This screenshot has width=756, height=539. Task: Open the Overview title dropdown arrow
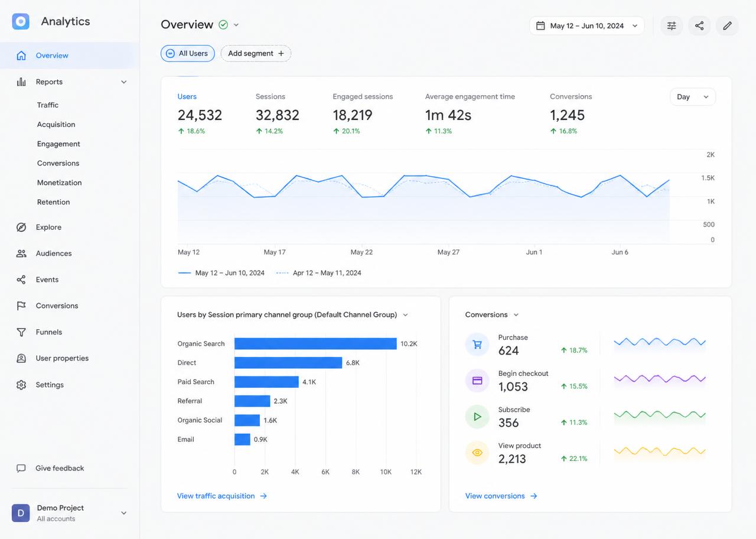236,25
